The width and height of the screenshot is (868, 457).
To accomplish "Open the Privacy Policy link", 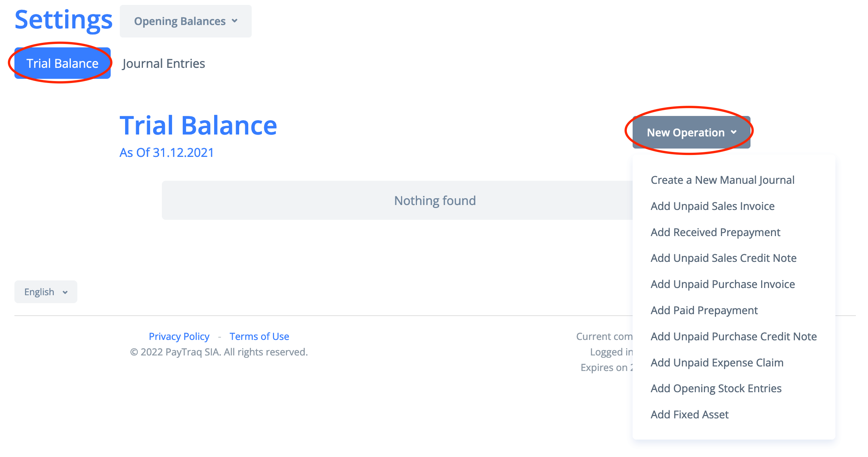I will pyautogui.click(x=179, y=336).
